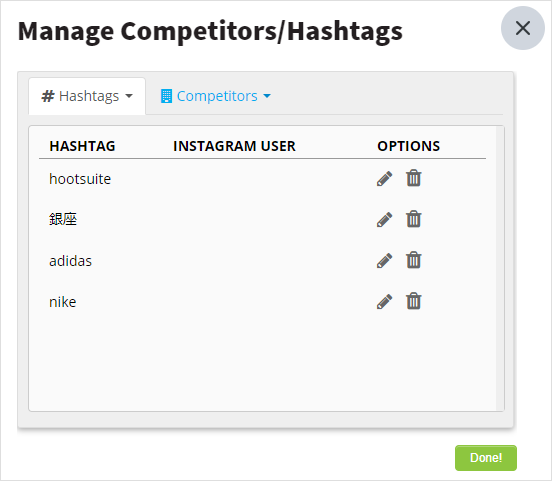Expand the Hashtags dropdown caret
This screenshot has height=481, width=552.
point(129,96)
